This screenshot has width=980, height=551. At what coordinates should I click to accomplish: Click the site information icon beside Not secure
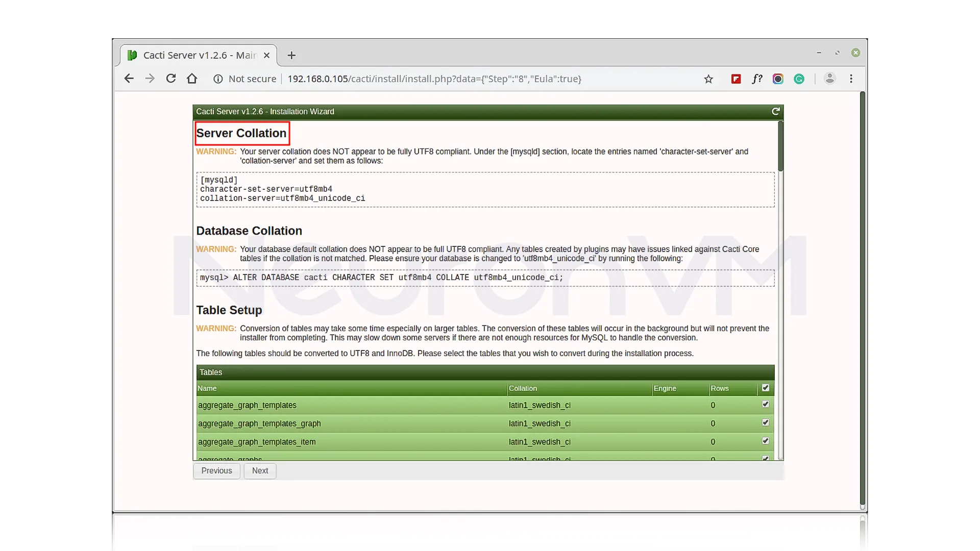click(x=218, y=79)
